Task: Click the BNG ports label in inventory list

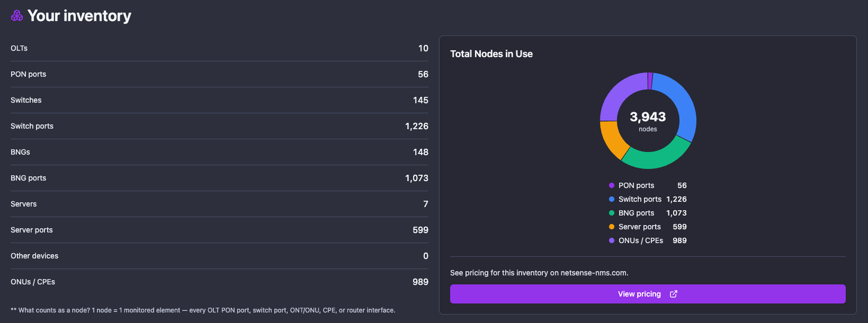Action: tap(28, 178)
